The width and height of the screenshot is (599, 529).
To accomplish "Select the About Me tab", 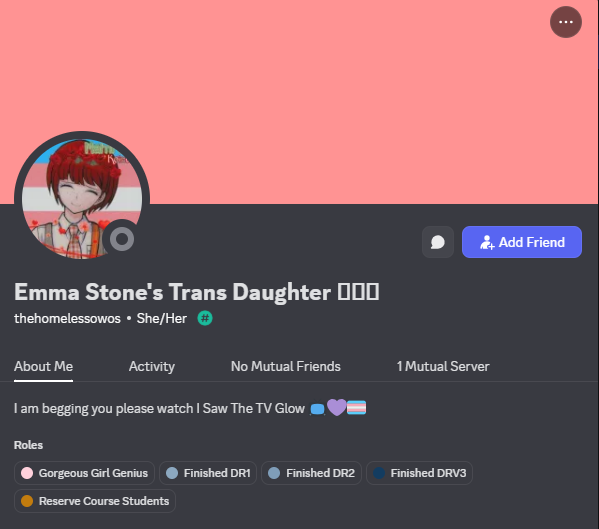I will [43, 366].
